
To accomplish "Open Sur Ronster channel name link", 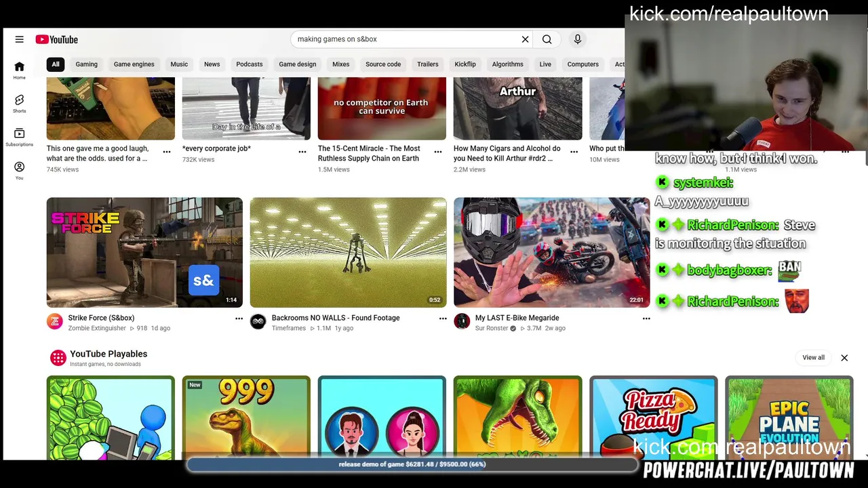I will tap(492, 328).
